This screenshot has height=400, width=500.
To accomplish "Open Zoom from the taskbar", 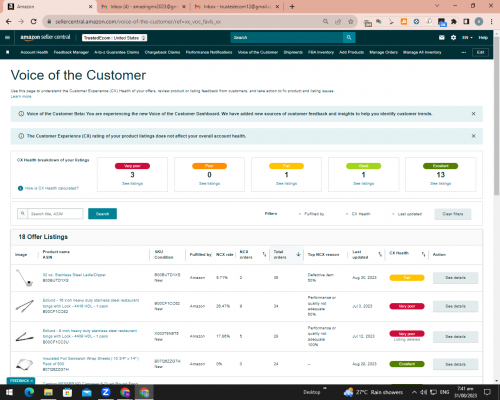I will (x=106, y=392).
